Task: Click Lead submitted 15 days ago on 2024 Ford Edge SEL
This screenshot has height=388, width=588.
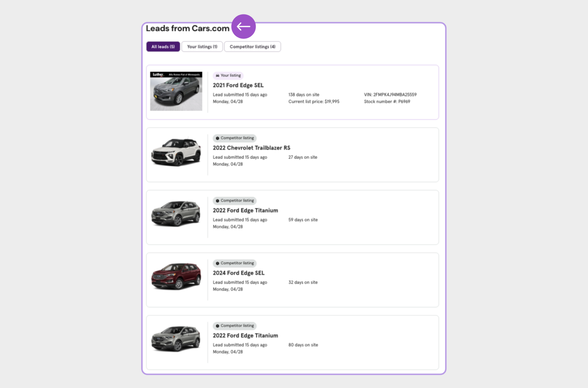Action: [x=240, y=282]
